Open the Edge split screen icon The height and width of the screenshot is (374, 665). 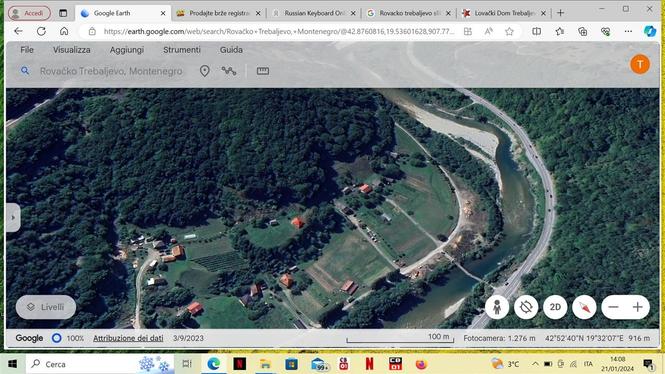(536, 31)
